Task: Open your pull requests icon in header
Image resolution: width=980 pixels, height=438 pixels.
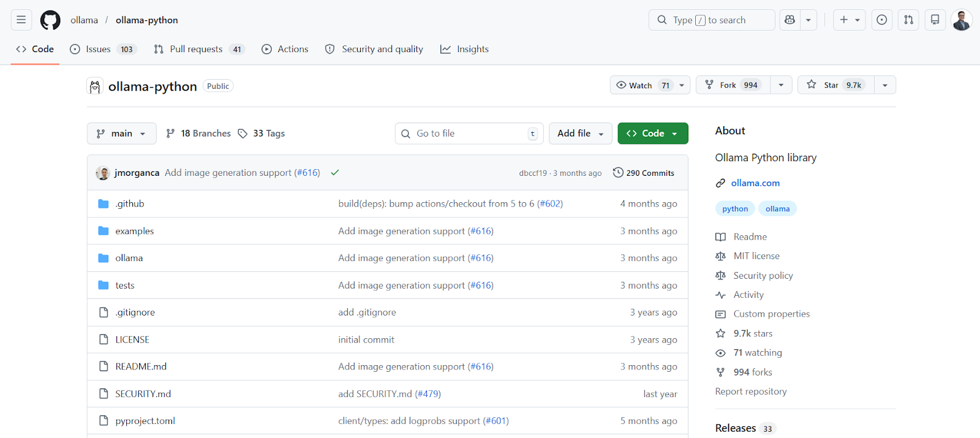Action: (909, 20)
